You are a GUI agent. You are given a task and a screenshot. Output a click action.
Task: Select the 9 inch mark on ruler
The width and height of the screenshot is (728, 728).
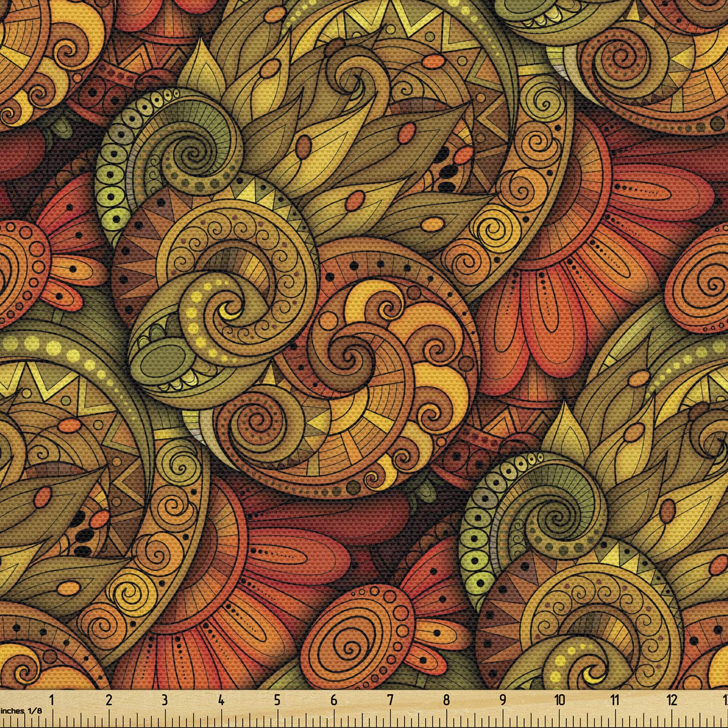[503, 700]
